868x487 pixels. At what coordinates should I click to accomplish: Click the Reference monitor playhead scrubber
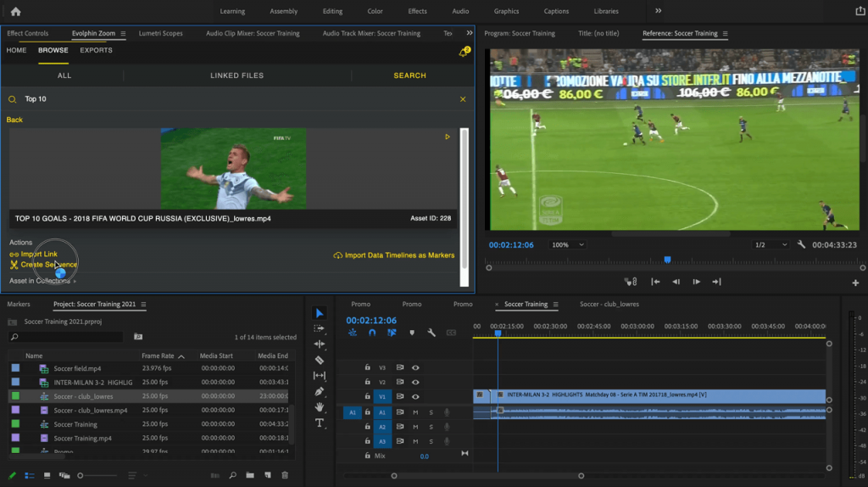(668, 260)
